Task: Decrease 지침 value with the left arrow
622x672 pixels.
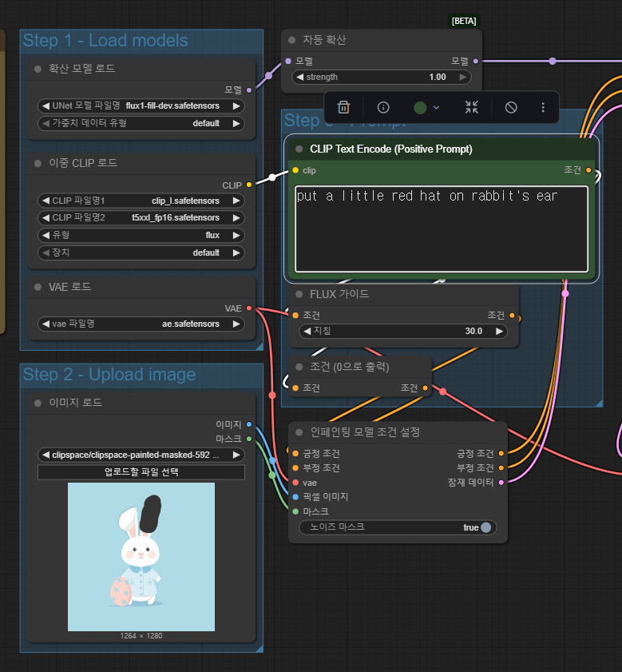Action: [x=307, y=331]
